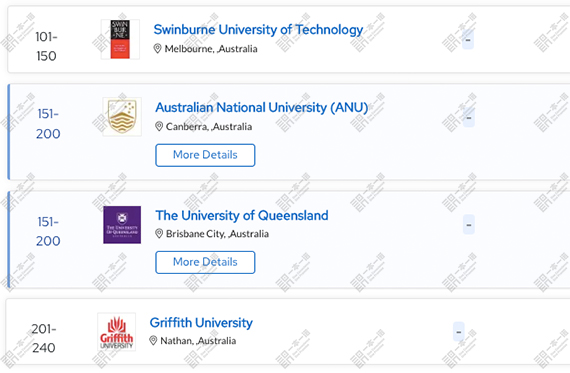Click More Details under University of Queensland
Viewport: 570px width, 373px height.
(x=205, y=262)
